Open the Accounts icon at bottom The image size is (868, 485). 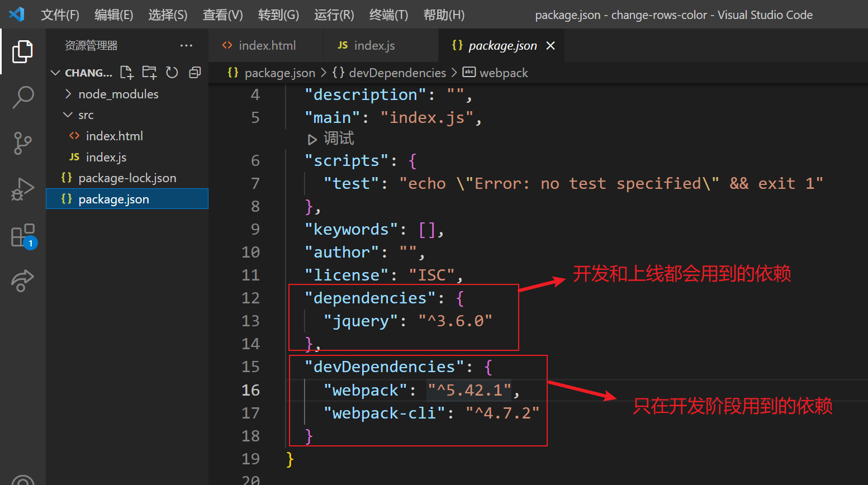pyautogui.click(x=22, y=479)
